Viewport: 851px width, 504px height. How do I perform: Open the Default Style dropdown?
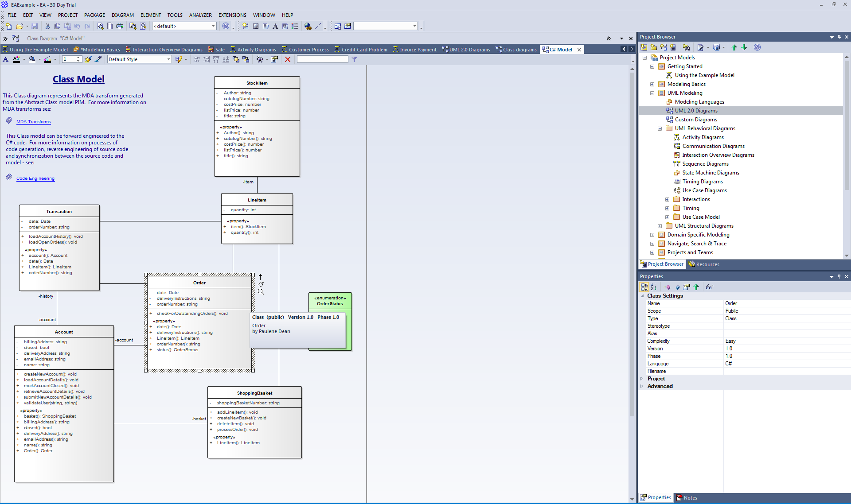[168, 59]
